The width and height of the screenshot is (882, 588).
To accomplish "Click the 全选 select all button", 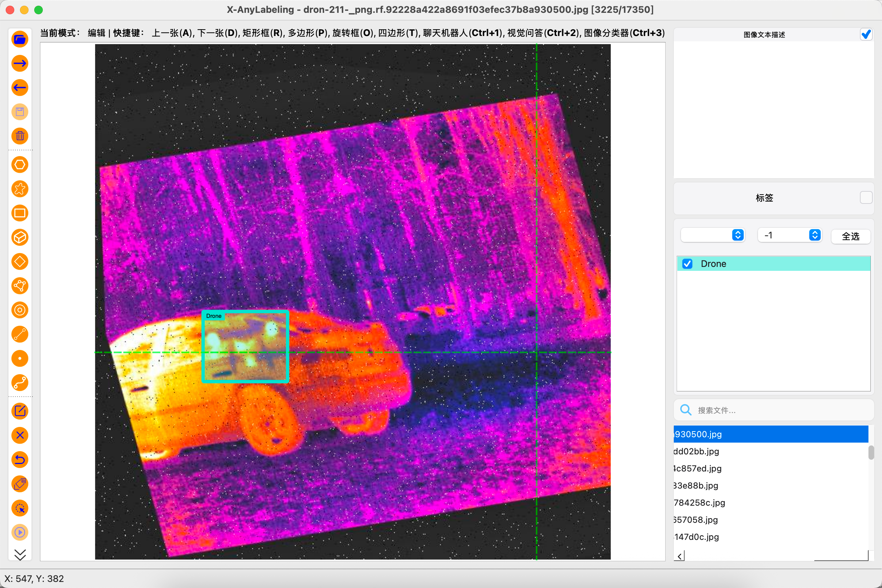I will point(850,236).
